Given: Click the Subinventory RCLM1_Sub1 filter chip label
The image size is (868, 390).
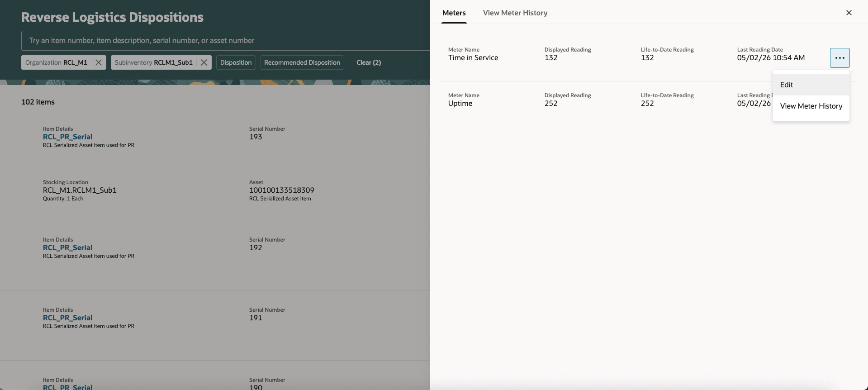Looking at the screenshot, I should (x=154, y=62).
